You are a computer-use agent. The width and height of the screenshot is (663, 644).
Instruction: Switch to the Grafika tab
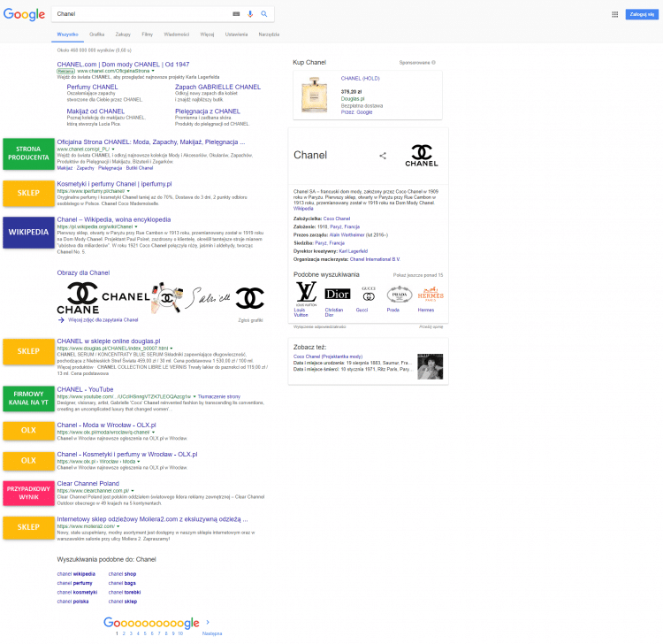click(x=97, y=34)
